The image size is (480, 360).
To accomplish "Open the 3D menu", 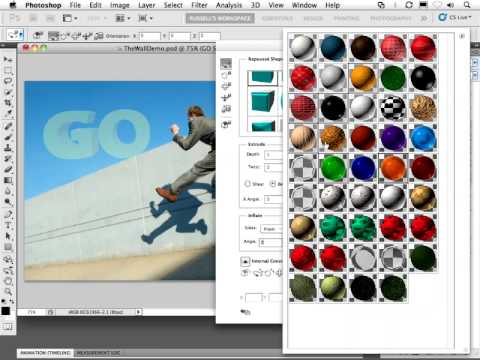I will point(255,5).
